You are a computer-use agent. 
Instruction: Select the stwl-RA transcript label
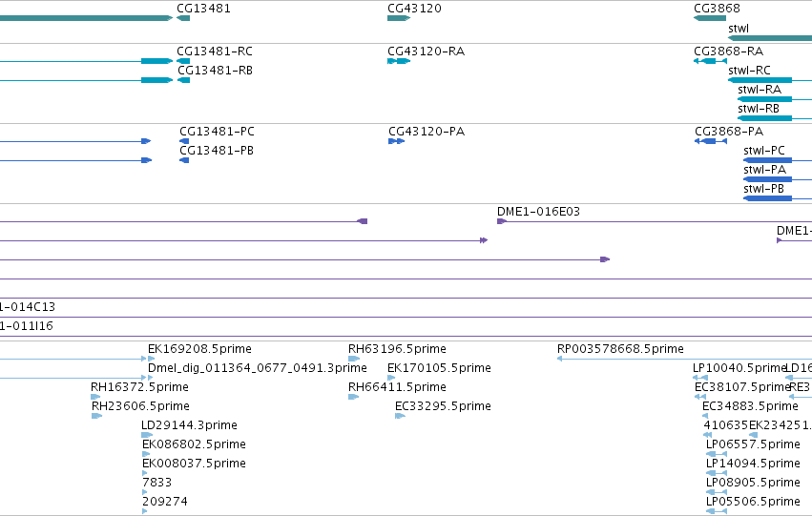point(760,90)
